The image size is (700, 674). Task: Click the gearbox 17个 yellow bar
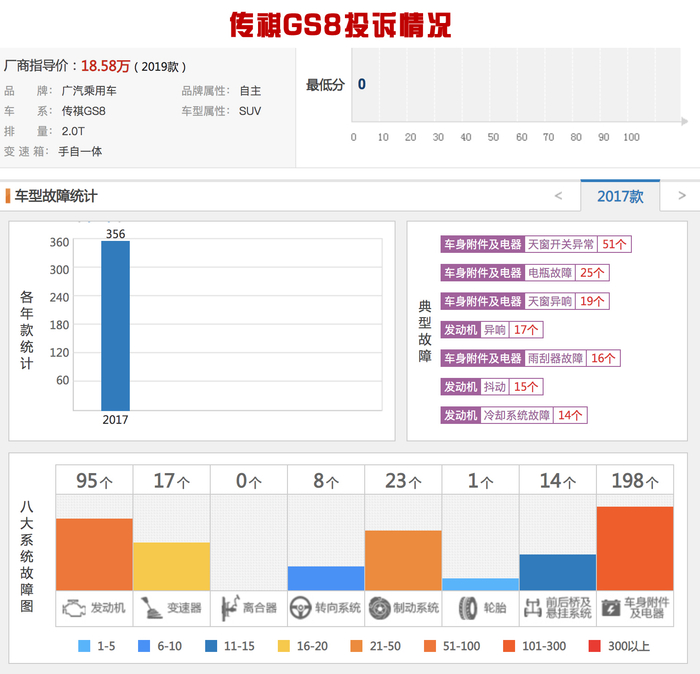171,566
